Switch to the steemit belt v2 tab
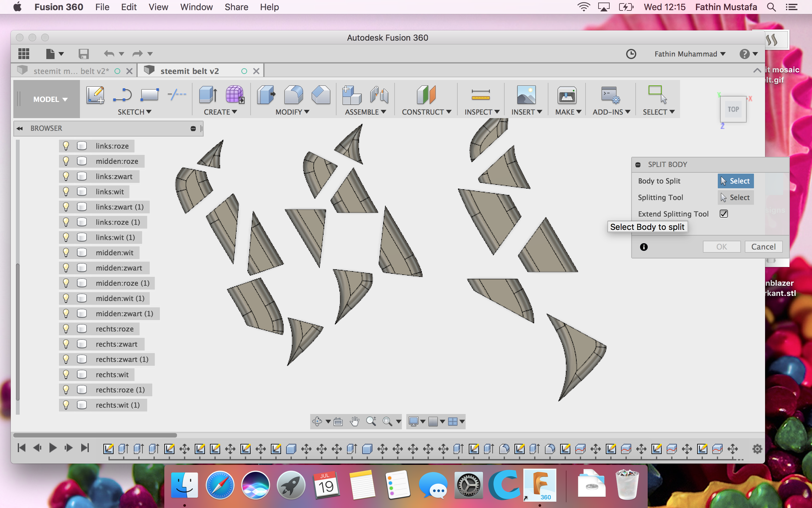 (x=190, y=71)
